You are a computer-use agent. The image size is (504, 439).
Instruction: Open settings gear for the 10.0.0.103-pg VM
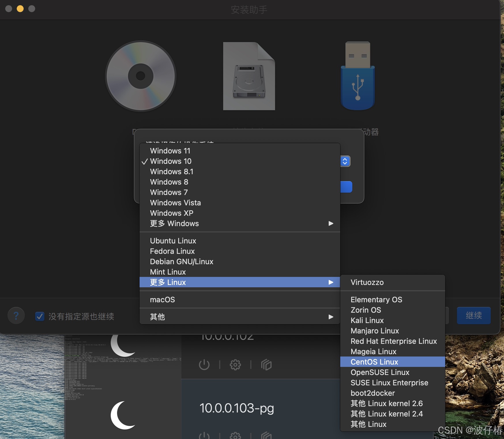click(x=235, y=436)
